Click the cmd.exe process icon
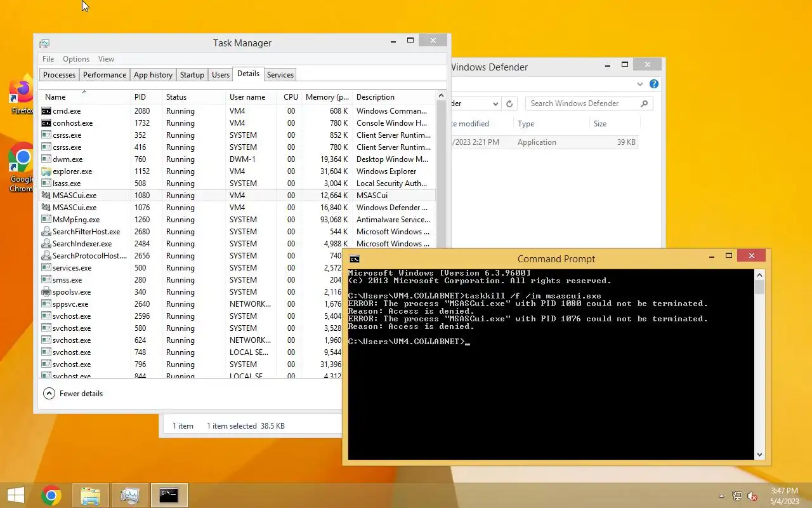This screenshot has width=812, height=508. tap(46, 111)
